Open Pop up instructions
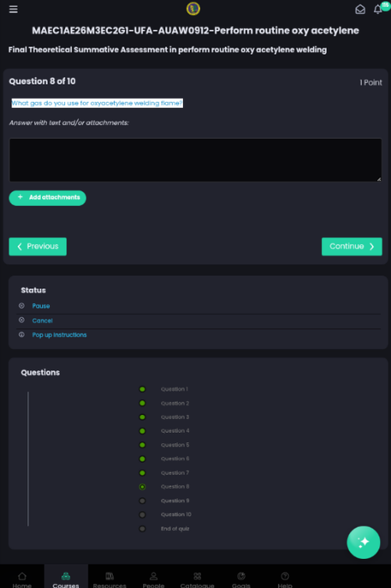The width and height of the screenshot is (391, 588). click(59, 335)
